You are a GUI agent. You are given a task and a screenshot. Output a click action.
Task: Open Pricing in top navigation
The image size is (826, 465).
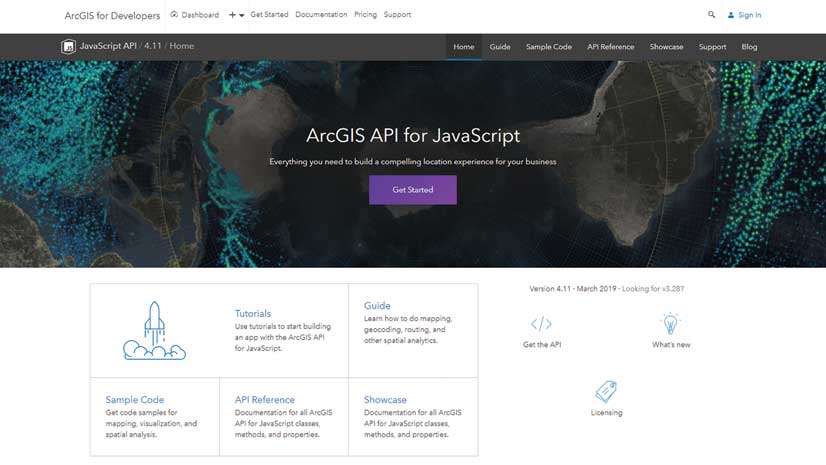point(366,15)
